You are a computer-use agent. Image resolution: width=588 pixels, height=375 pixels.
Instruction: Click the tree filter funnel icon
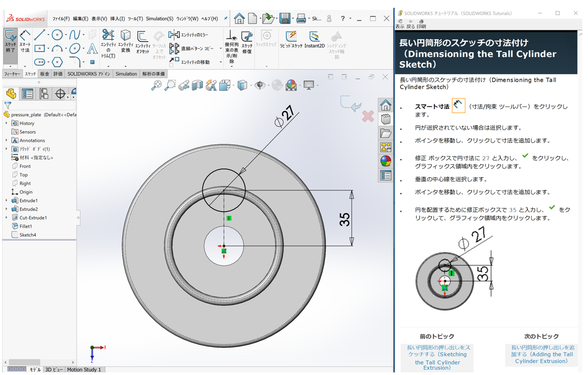[8, 105]
